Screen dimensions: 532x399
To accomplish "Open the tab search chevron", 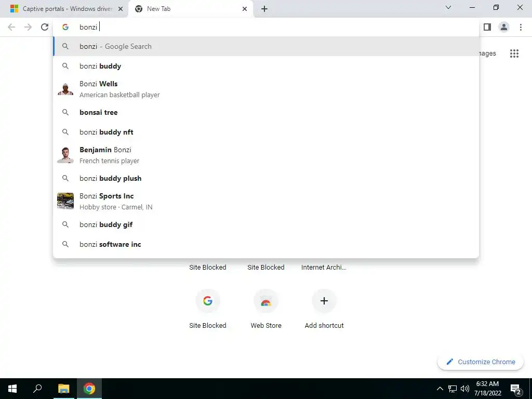I will click(x=448, y=7).
